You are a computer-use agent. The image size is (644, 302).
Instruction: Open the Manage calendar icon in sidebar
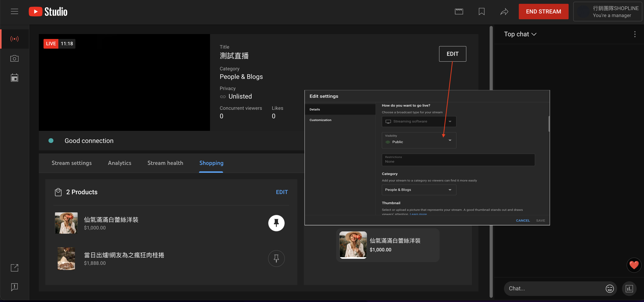[x=15, y=78]
